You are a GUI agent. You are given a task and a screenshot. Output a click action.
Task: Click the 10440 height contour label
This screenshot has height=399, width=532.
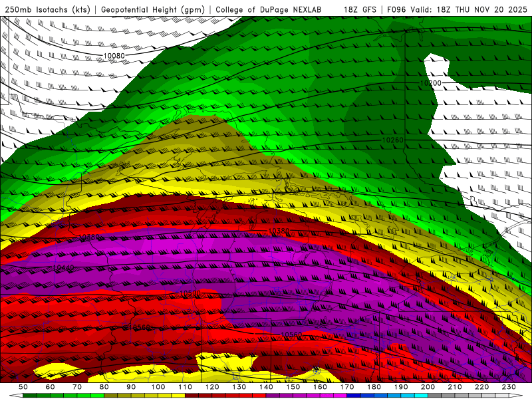(63, 268)
